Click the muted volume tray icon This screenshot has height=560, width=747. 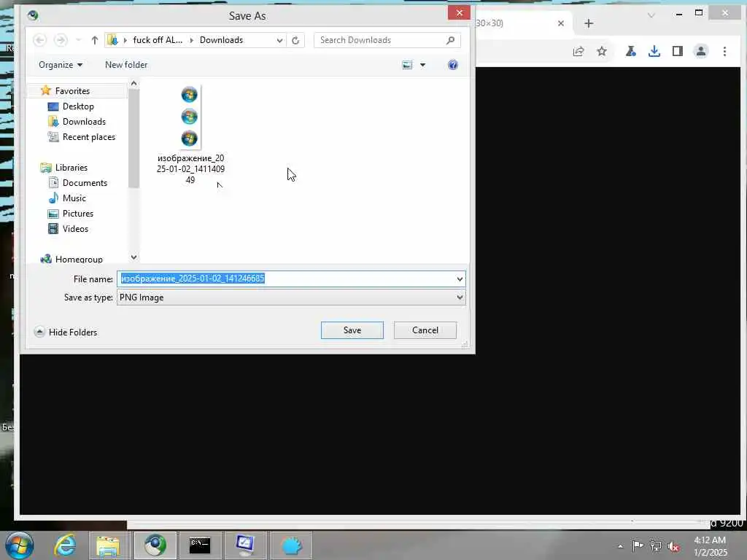click(673, 547)
